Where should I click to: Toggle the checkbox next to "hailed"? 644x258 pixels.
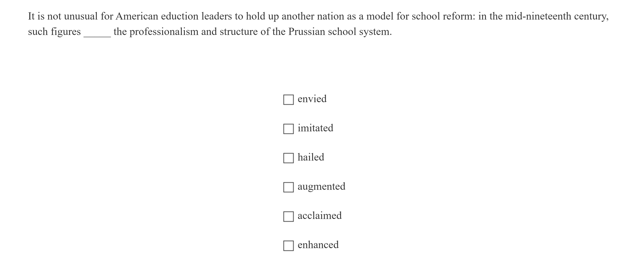coord(289,158)
